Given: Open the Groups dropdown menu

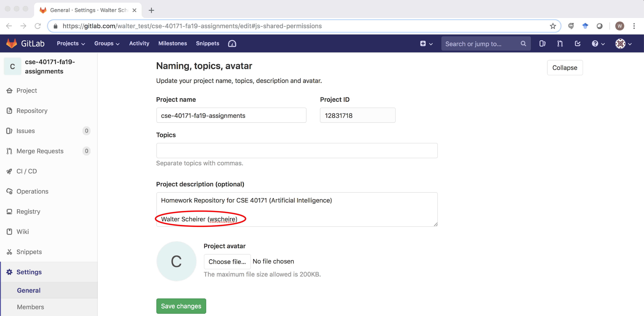Looking at the screenshot, I should pyautogui.click(x=107, y=43).
